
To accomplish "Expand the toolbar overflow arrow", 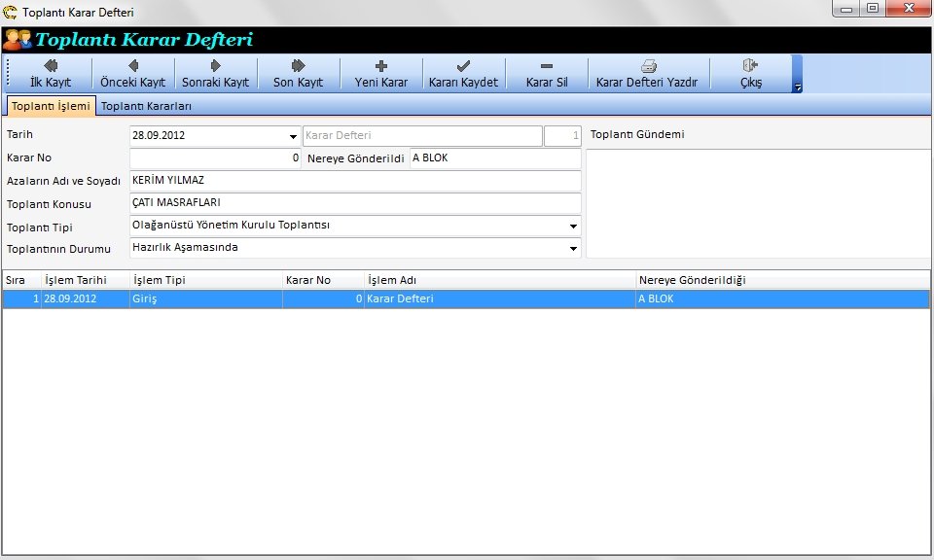I will pyautogui.click(x=798, y=87).
